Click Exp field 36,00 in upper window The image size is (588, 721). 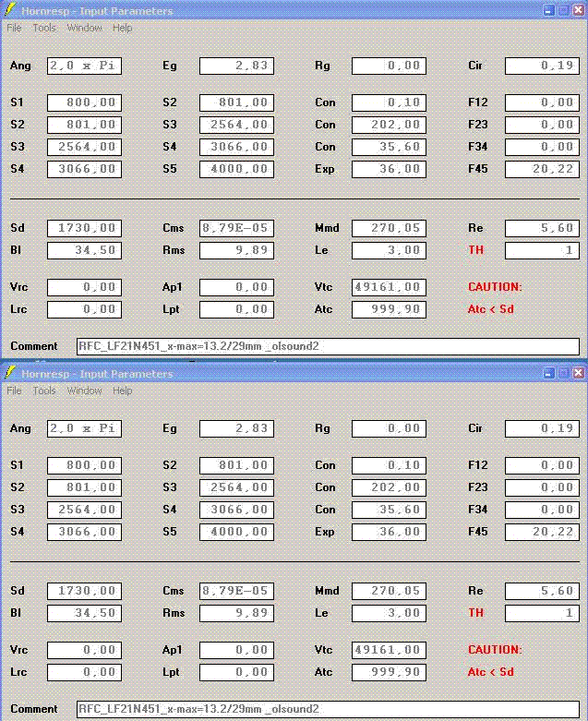(x=389, y=169)
